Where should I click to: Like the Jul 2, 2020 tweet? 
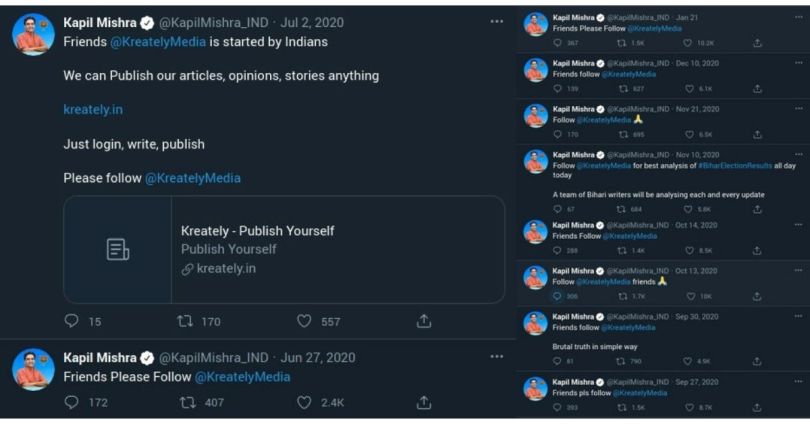[305, 321]
